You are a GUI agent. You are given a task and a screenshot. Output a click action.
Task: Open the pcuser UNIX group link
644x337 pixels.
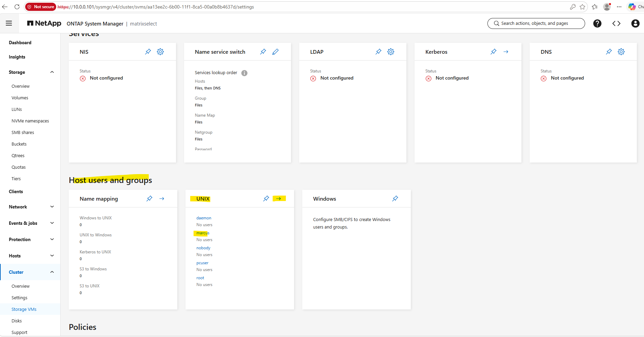(x=202, y=263)
